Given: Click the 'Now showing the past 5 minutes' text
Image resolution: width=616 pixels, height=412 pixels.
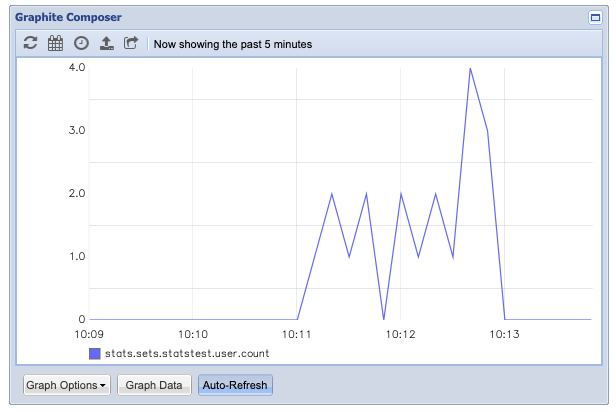Looking at the screenshot, I should pyautogui.click(x=232, y=44).
